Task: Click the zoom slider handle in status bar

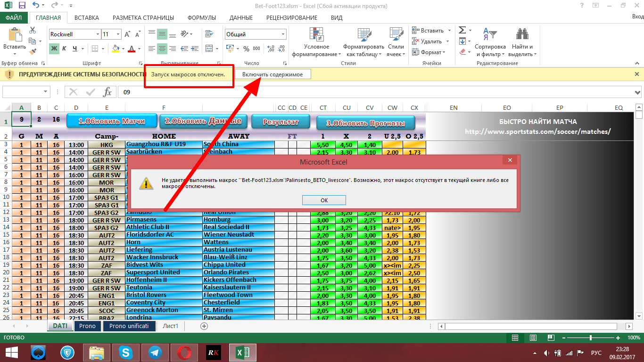Action: (591, 337)
